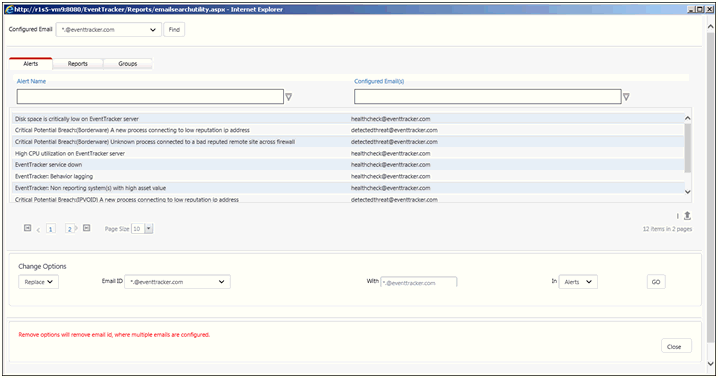Screen dimensions: 718x378
Task: Sort by Configured Email(s) column header
Action: tap(379, 81)
